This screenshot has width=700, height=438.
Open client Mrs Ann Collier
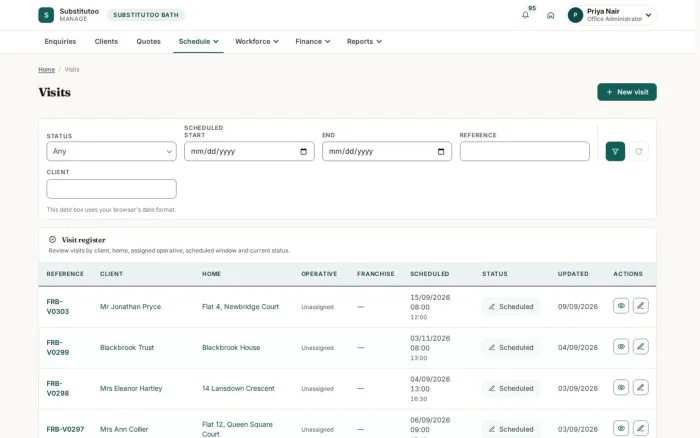tap(124, 429)
